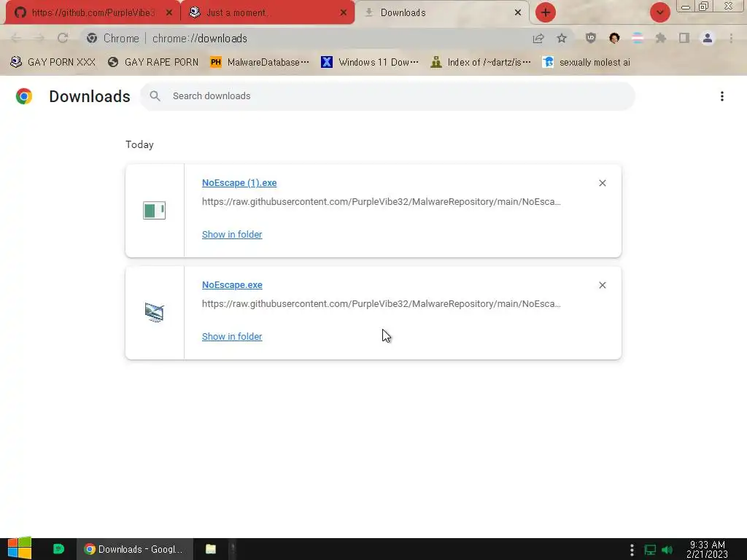Show NoEscape.exe in folder
The height and width of the screenshot is (560, 747).
pos(232,336)
